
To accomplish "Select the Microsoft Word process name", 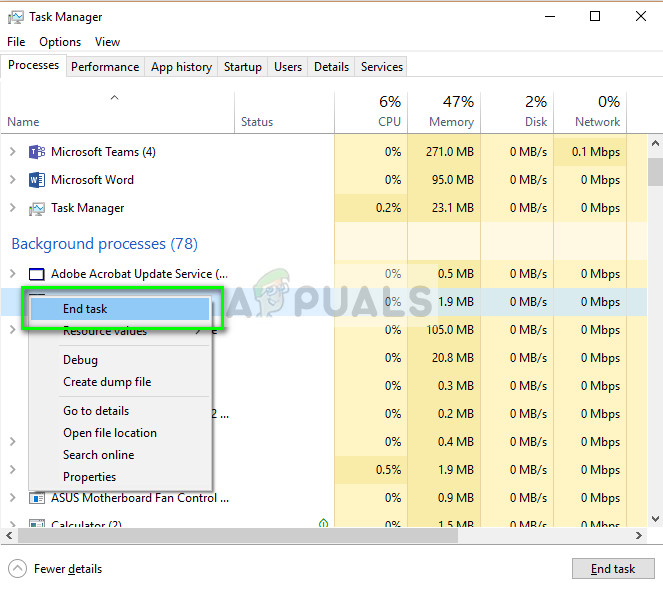I will coord(92,180).
